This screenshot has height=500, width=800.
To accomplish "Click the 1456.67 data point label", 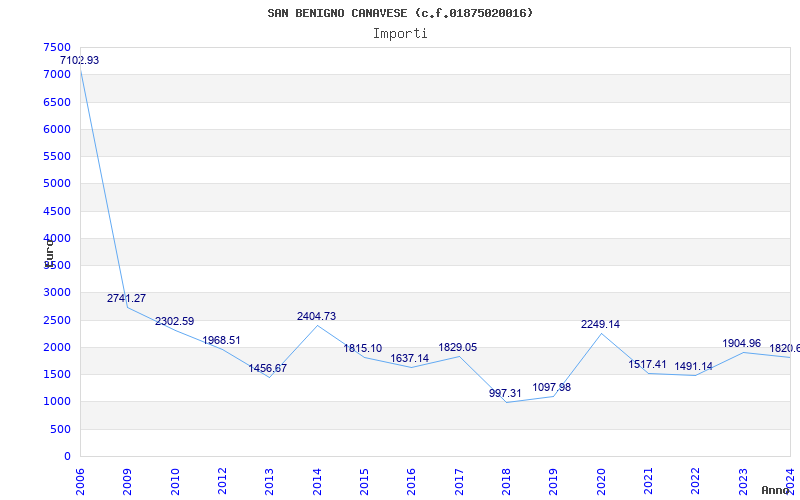I will [x=268, y=369].
